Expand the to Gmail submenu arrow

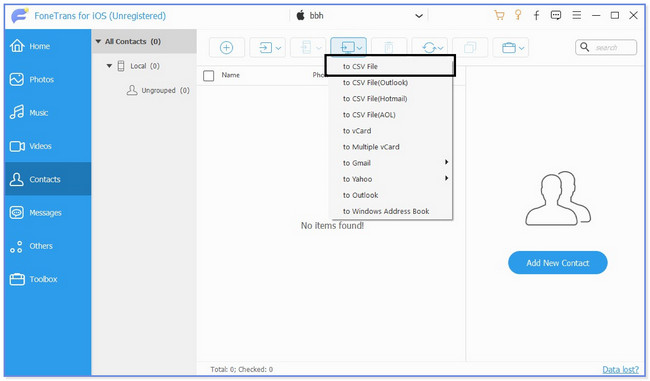446,162
